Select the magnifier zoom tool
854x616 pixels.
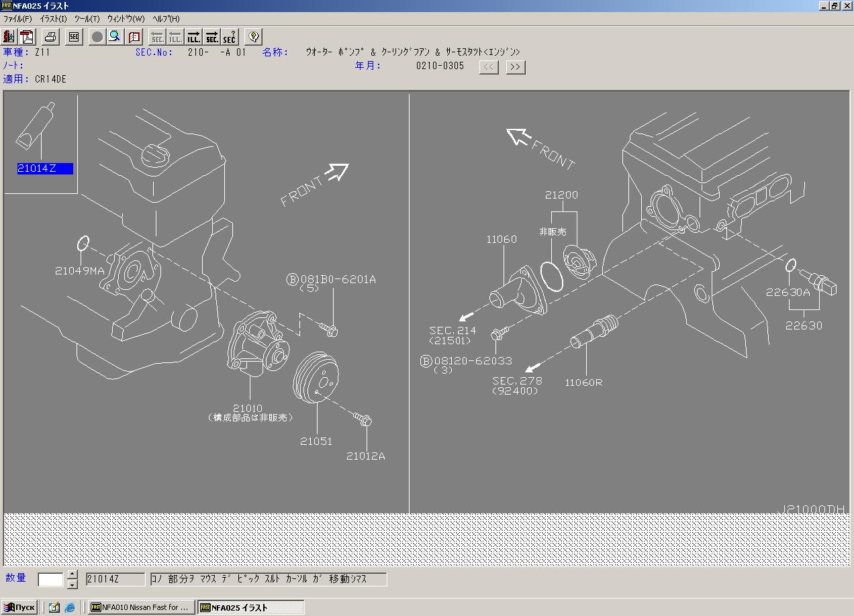115,36
